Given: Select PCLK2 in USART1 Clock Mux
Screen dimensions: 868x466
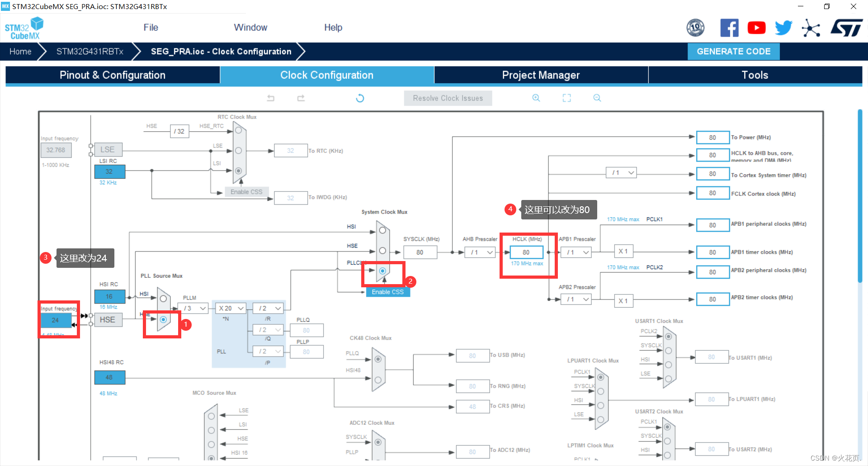Looking at the screenshot, I should (668, 337).
